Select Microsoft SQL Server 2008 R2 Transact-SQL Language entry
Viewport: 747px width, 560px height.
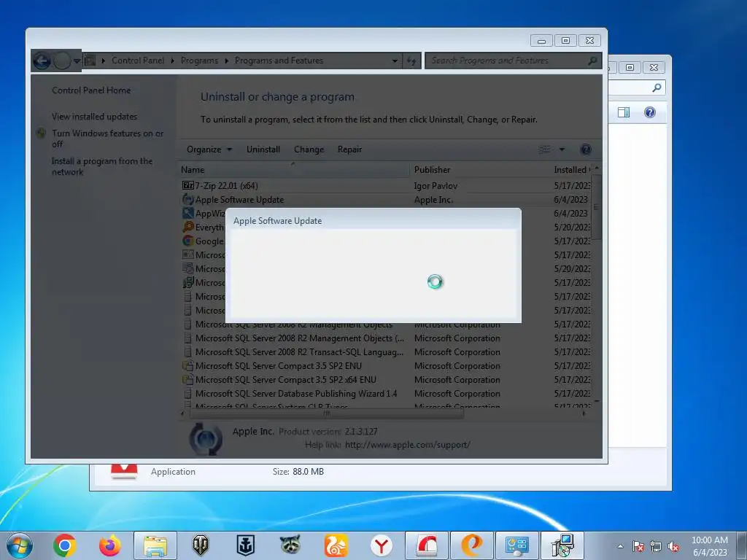tap(385, 352)
